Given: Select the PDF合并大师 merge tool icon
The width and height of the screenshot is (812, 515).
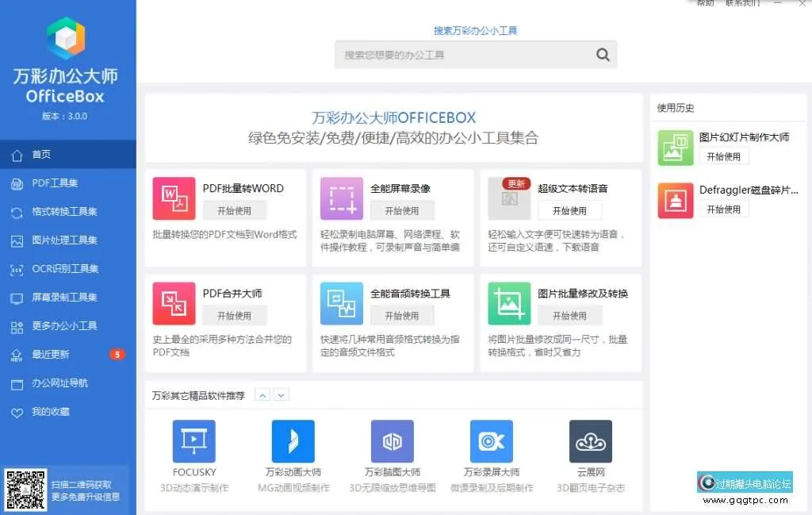Looking at the screenshot, I should pos(174,303).
